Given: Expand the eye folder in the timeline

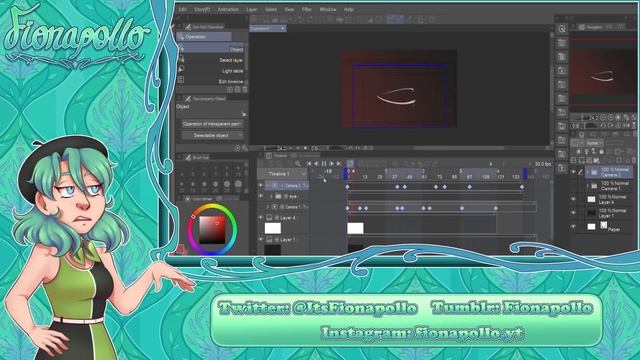Looking at the screenshot, I should pos(272,196).
